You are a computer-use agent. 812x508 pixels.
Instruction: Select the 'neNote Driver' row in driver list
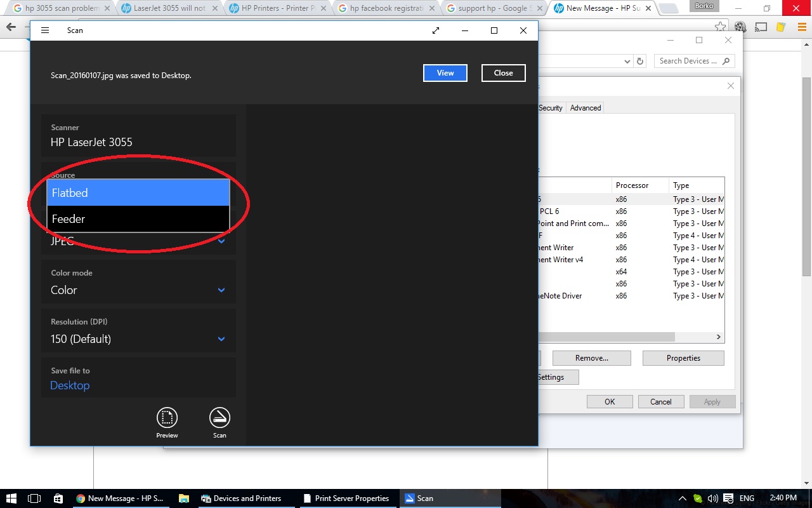[631, 296]
